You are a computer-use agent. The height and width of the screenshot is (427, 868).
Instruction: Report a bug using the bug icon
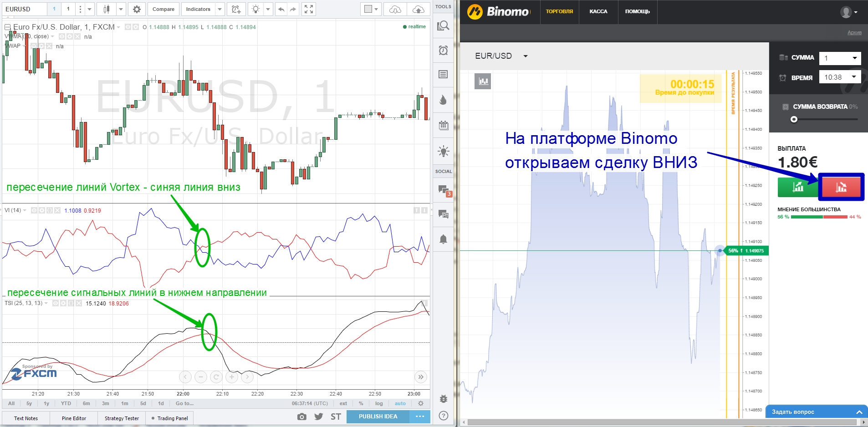click(x=443, y=399)
